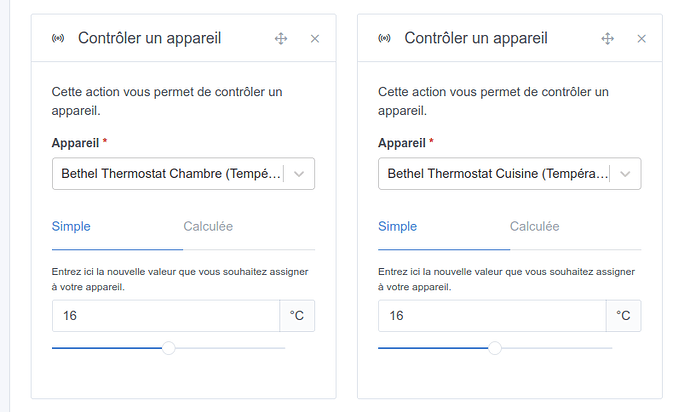Viewport: 690px width, 412px height.
Task: Open the Bethel Thermostat Chambre device dropdown
Action: [x=170, y=174]
